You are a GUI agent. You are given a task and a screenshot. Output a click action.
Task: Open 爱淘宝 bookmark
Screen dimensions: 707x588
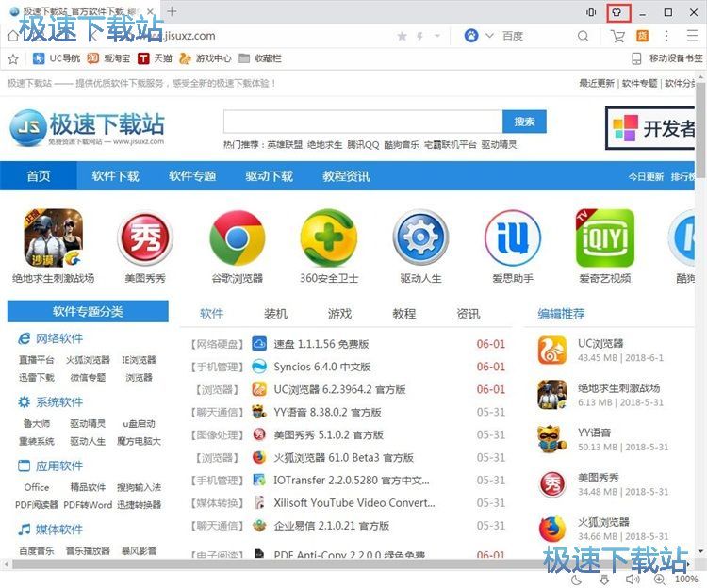(x=108, y=58)
